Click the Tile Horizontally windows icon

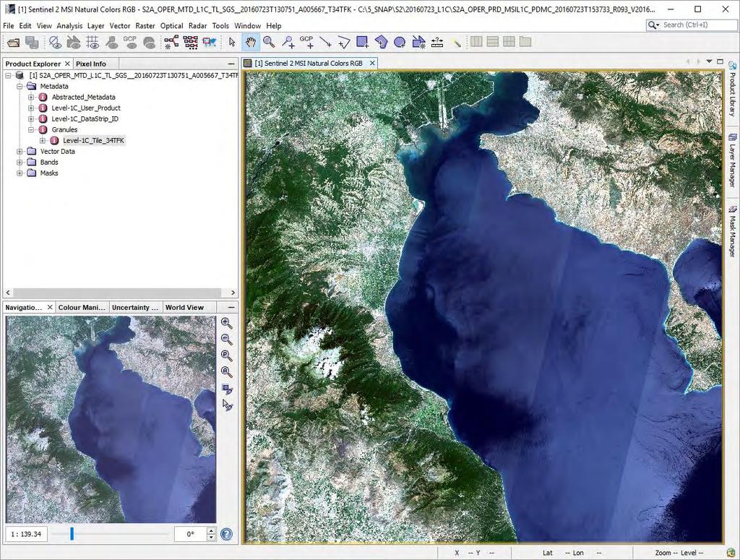click(477, 42)
